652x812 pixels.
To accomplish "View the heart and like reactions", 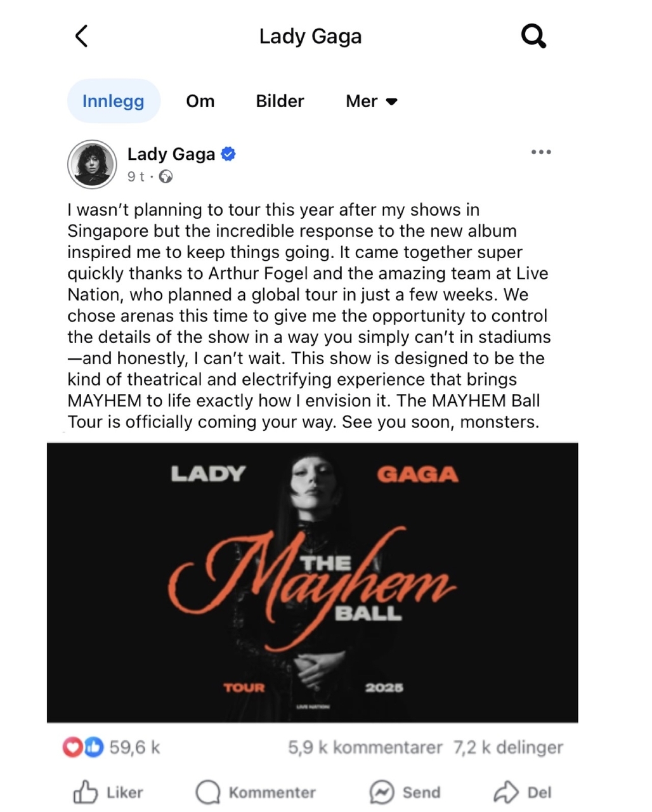I will click(x=83, y=747).
